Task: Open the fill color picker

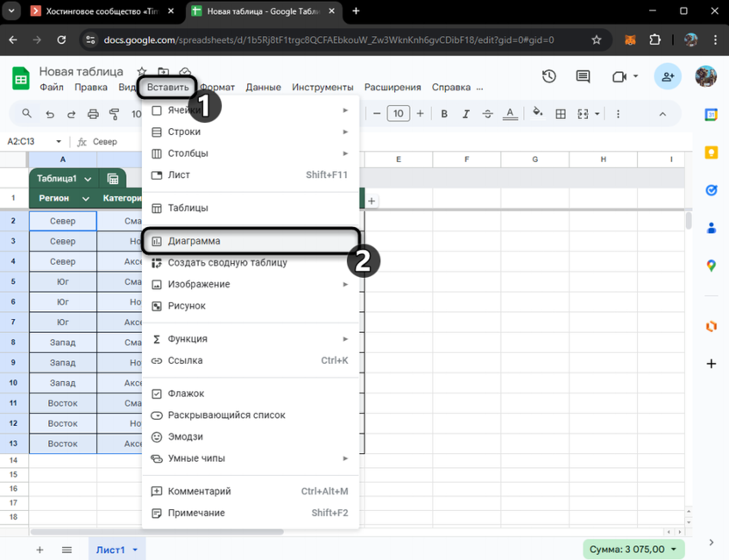Action: tap(537, 113)
